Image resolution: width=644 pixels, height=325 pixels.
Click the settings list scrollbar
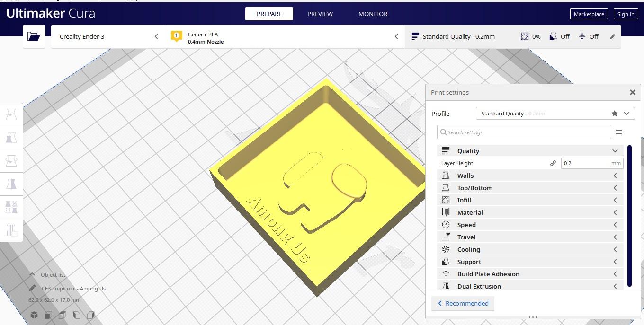(x=629, y=216)
